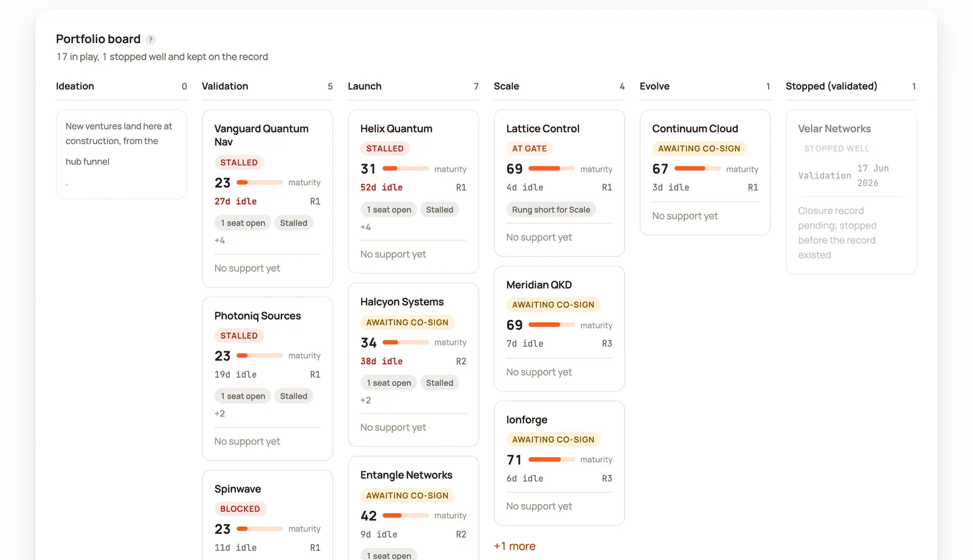Open the Portfolio board help icon
The image size is (973, 560).
pos(151,40)
